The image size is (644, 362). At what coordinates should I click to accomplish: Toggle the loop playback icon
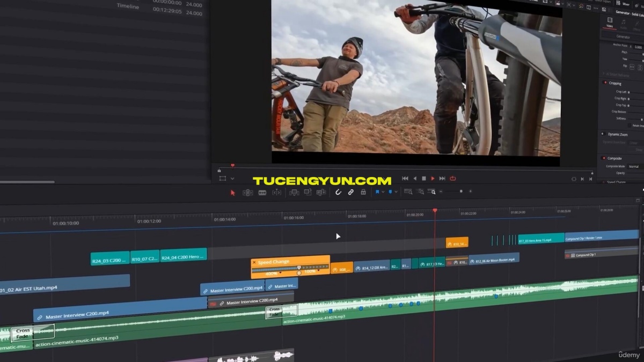tap(452, 179)
